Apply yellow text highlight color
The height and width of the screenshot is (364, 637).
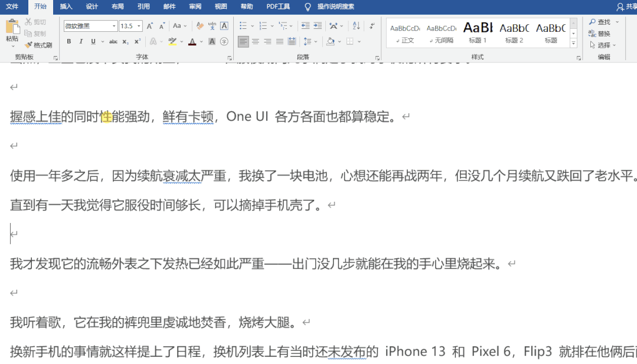(x=172, y=41)
